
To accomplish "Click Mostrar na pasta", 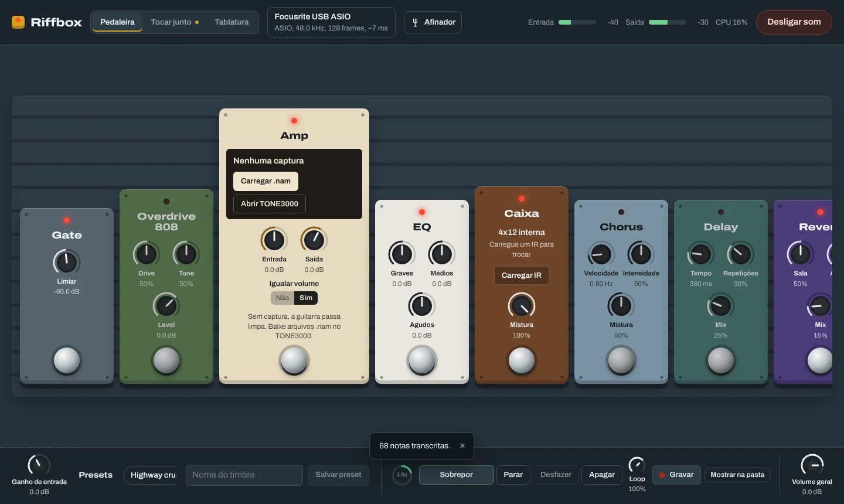I will coord(737,475).
